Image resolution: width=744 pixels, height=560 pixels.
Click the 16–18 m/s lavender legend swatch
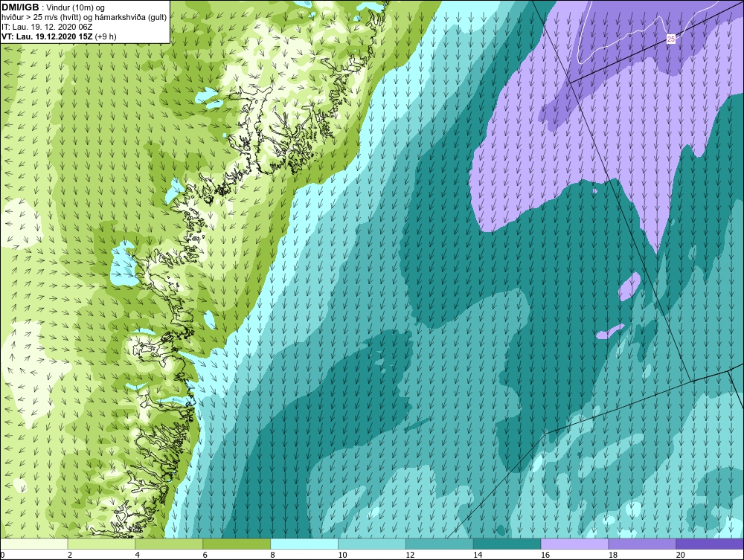[574, 544]
